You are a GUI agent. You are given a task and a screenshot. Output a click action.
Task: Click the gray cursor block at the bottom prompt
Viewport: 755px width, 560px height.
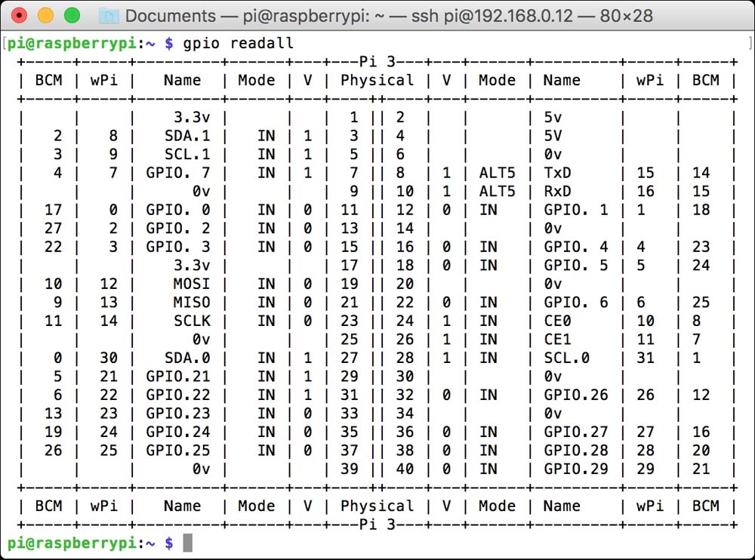(189, 543)
